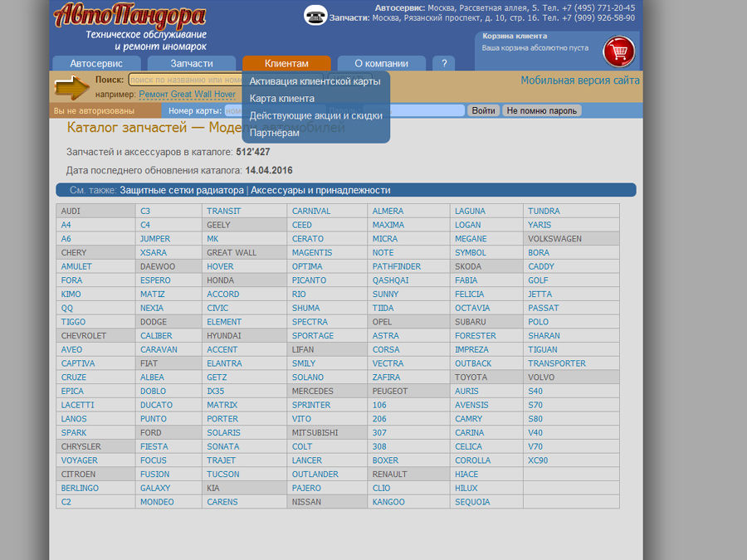Select Действующие акции и скидки menu item
Screen dimensions: 747x560
316,115
